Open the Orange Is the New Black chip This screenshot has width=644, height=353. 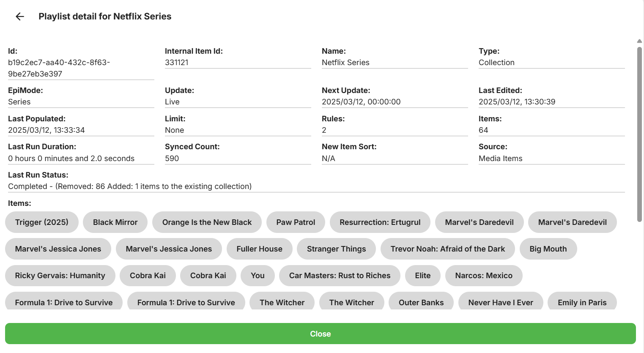(x=207, y=222)
